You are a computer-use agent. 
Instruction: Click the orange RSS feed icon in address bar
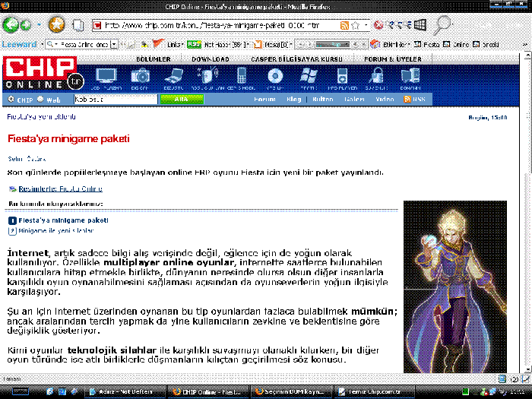pos(344,25)
